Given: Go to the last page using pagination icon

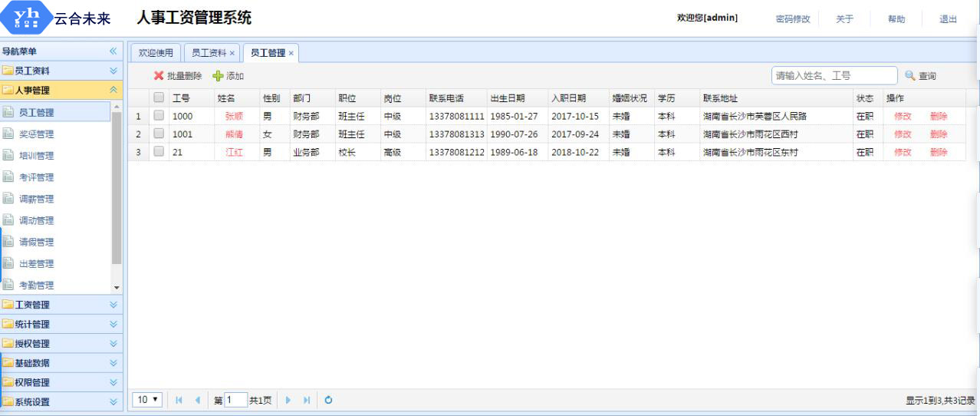Looking at the screenshot, I should pos(307,400).
